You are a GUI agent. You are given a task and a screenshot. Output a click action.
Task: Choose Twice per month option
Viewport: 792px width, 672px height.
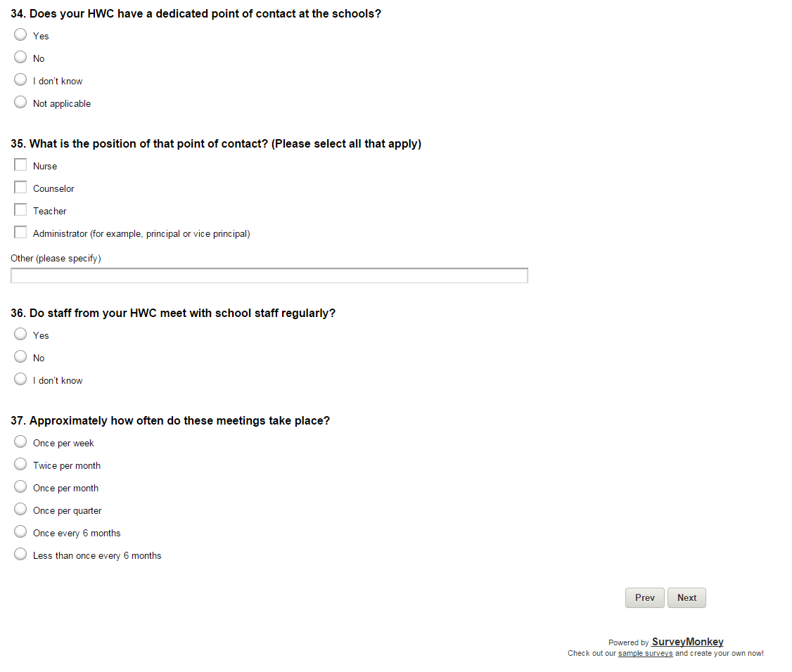pos(20,465)
